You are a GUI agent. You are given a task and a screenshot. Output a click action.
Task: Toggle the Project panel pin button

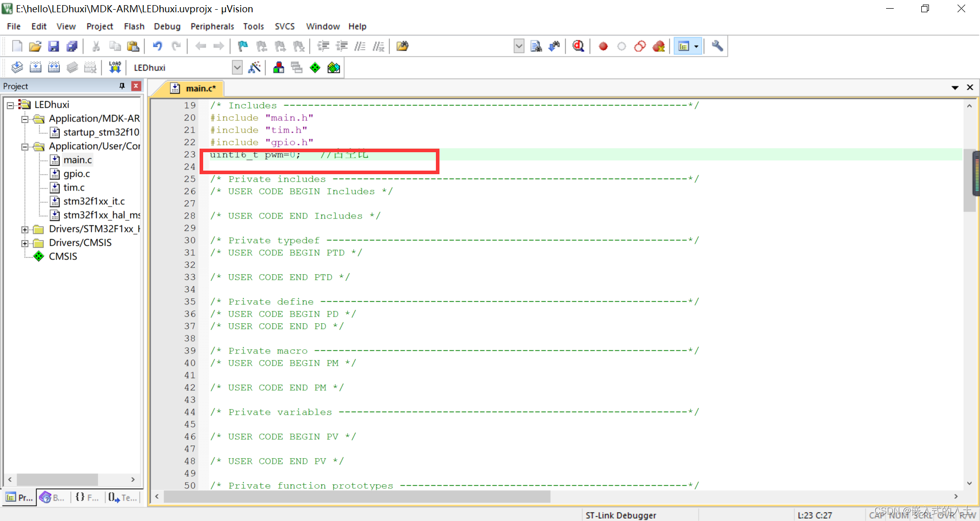pos(122,86)
